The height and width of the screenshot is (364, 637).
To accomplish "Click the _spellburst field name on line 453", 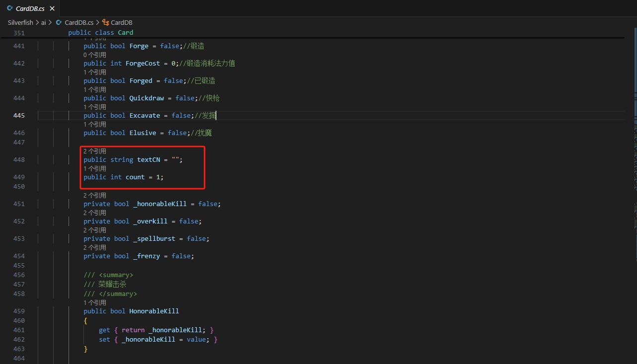I will tap(154, 239).
